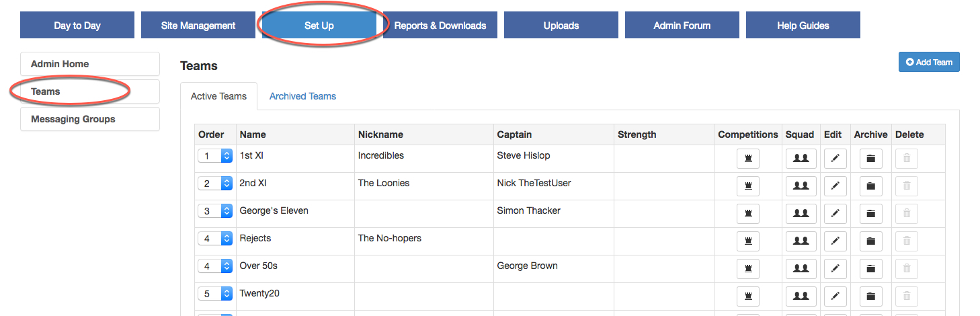Open Competitions for Twenty20 team
The width and height of the screenshot is (980, 316).
pos(747,297)
